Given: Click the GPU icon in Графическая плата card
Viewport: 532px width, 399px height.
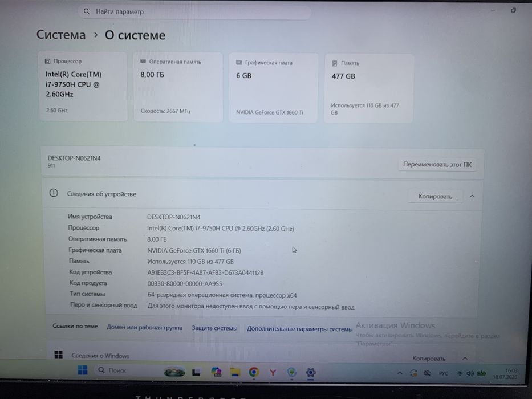Looking at the screenshot, I should coord(239,63).
